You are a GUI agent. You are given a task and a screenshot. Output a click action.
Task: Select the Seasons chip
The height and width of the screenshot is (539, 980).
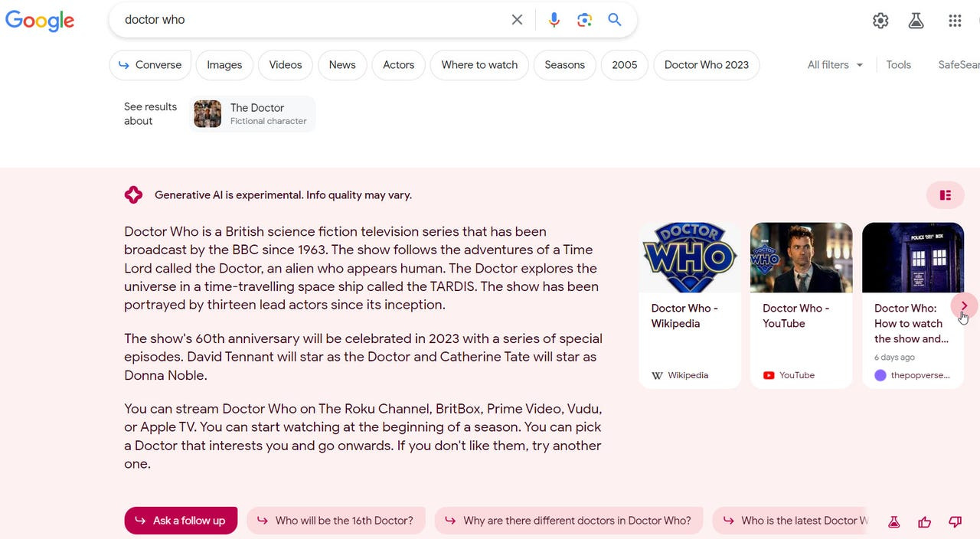coord(564,65)
